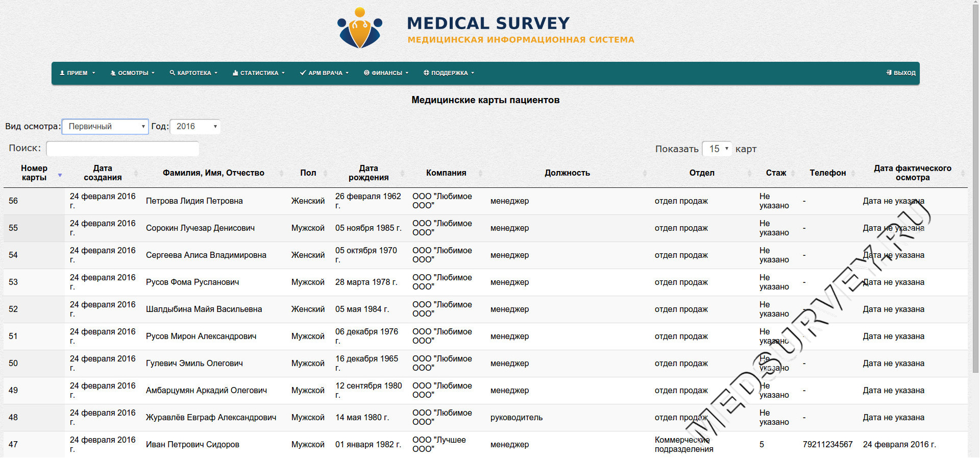The image size is (980, 458).
Task: Sort table by Номер карты column
Action: click(x=34, y=173)
